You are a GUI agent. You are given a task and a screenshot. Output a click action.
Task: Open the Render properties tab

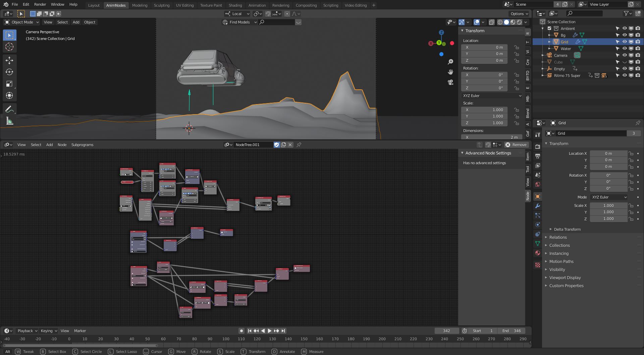538,146
